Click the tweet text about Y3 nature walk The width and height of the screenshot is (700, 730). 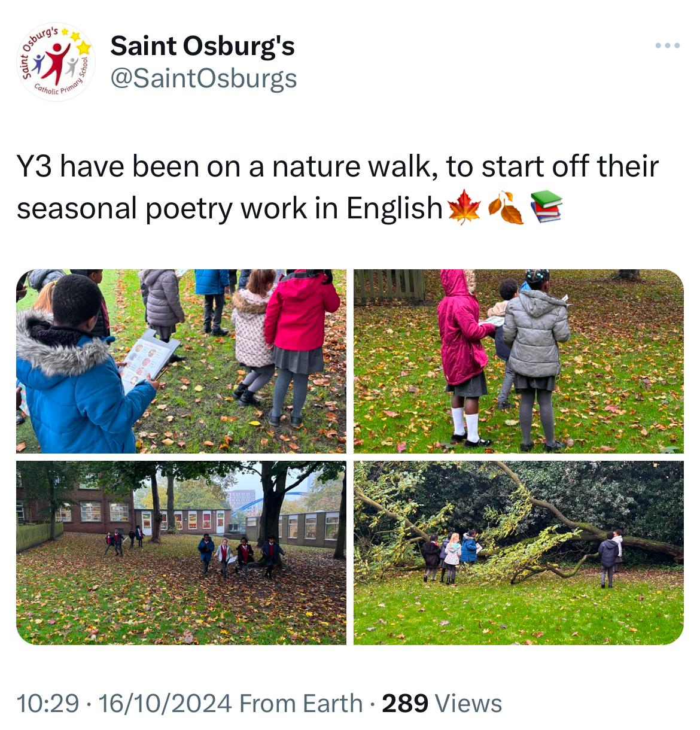(x=338, y=187)
